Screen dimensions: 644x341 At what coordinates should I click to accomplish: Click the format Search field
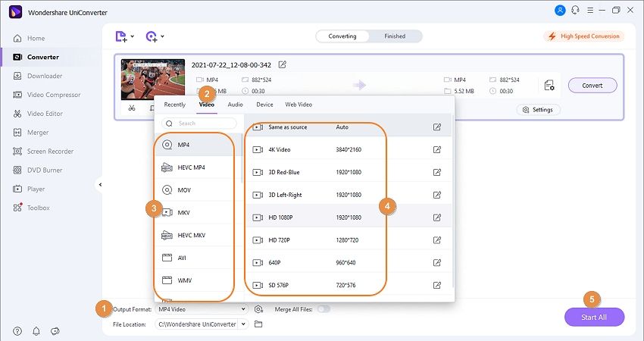199,124
